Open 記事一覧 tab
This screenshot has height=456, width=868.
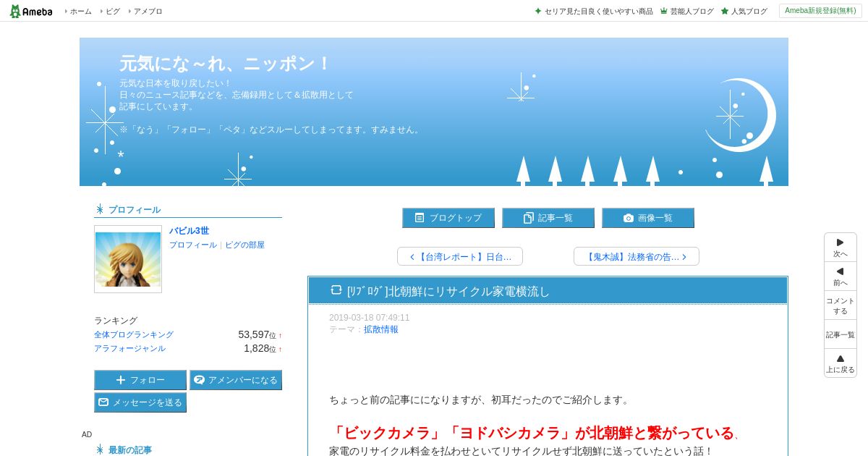548,218
